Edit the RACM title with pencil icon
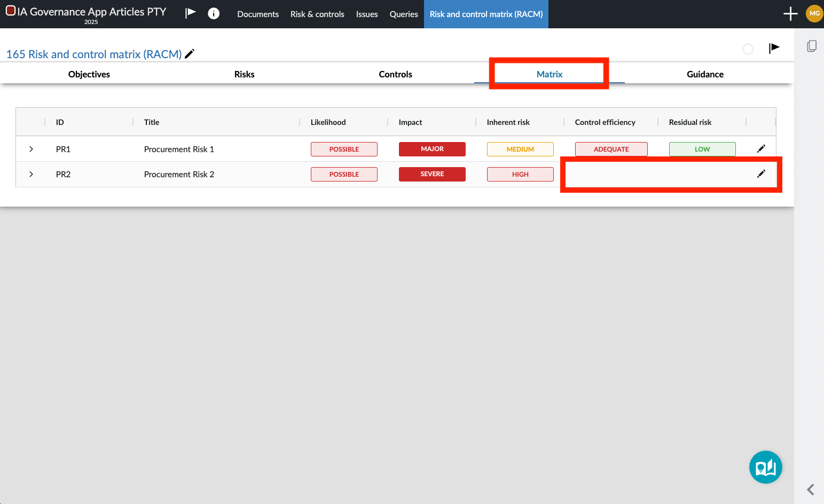 pos(190,53)
